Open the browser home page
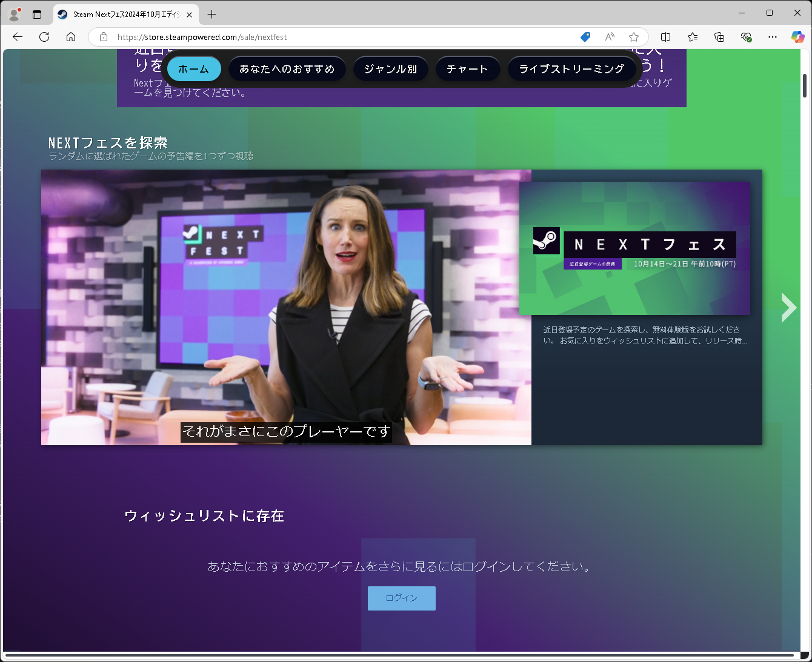This screenshot has height=662, width=812. [x=71, y=37]
